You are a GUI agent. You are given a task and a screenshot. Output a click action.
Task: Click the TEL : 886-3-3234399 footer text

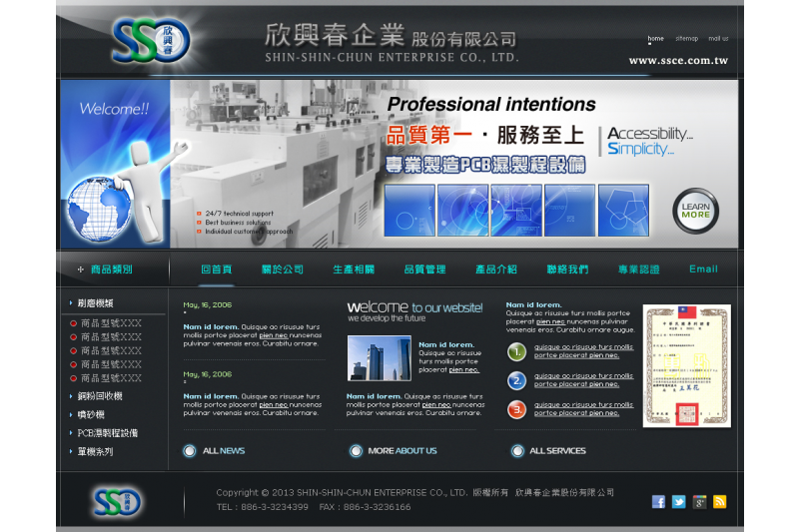coord(263,507)
